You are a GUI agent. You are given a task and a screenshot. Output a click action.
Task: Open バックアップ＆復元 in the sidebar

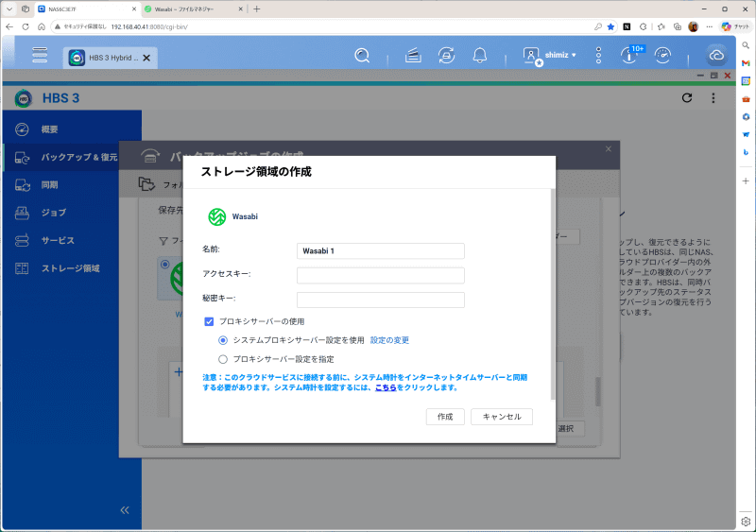click(61, 157)
